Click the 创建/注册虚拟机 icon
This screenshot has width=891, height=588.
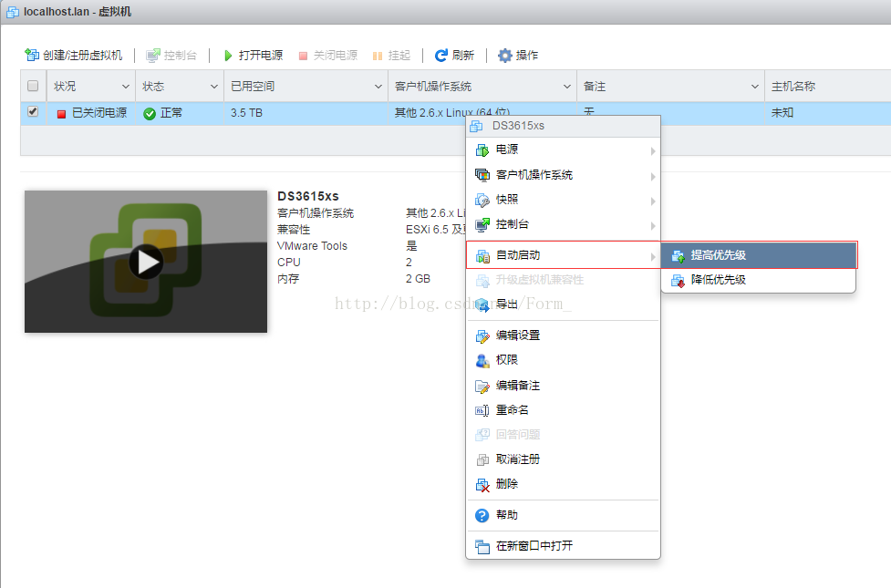pyautogui.click(x=32, y=56)
